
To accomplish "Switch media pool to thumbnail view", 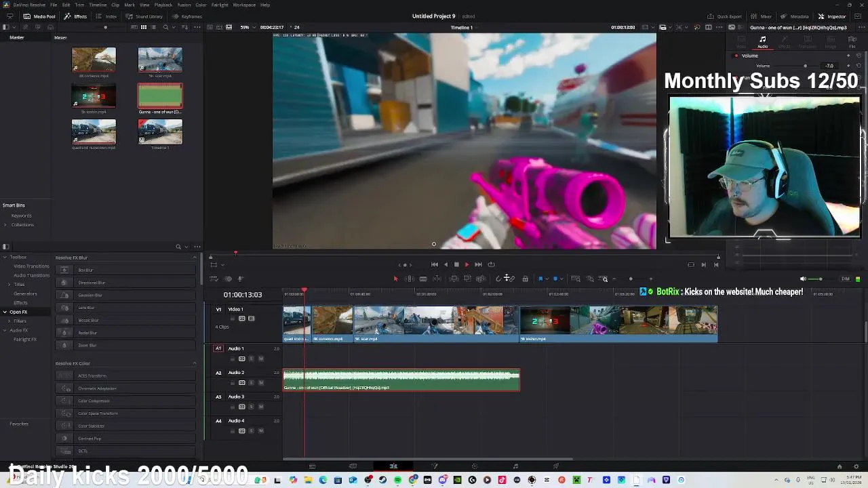I will point(144,27).
